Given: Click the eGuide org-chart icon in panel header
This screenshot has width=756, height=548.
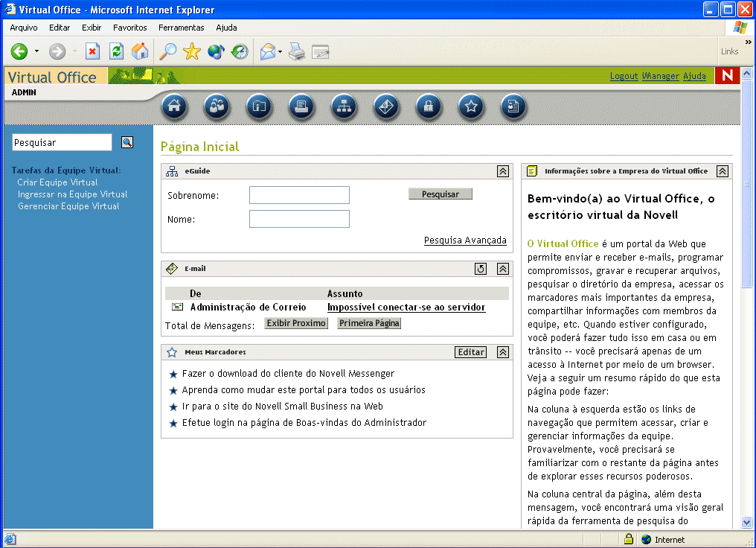Looking at the screenshot, I should click(x=172, y=171).
